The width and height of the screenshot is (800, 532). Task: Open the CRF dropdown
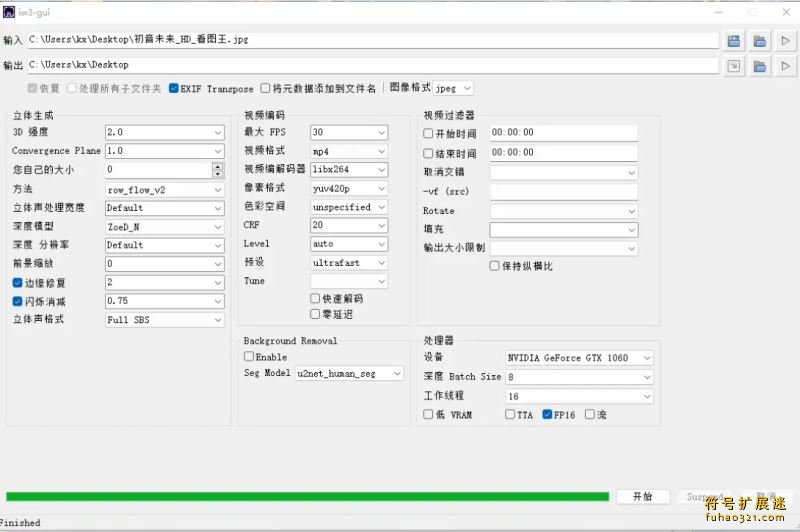(x=349, y=225)
